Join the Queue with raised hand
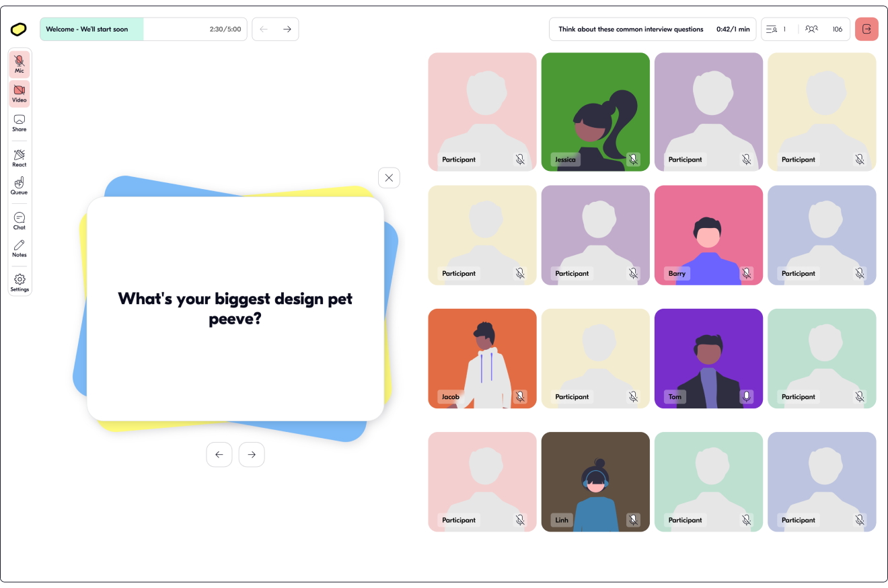Viewport: 888px width, 588px height. pos(20,186)
